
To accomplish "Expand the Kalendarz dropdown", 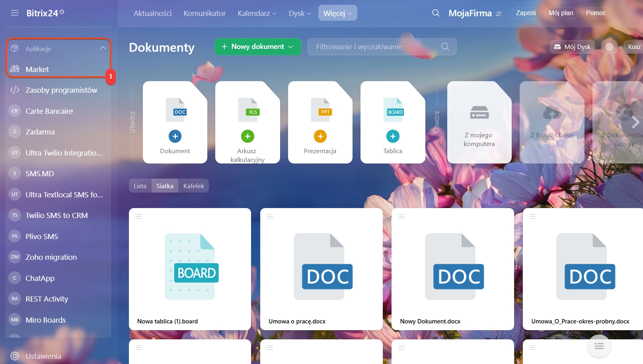I will (257, 13).
